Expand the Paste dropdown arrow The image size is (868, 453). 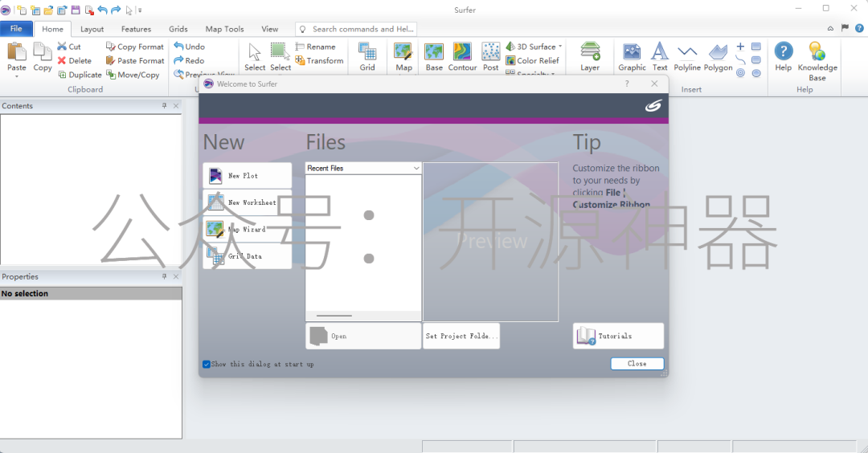point(16,76)
